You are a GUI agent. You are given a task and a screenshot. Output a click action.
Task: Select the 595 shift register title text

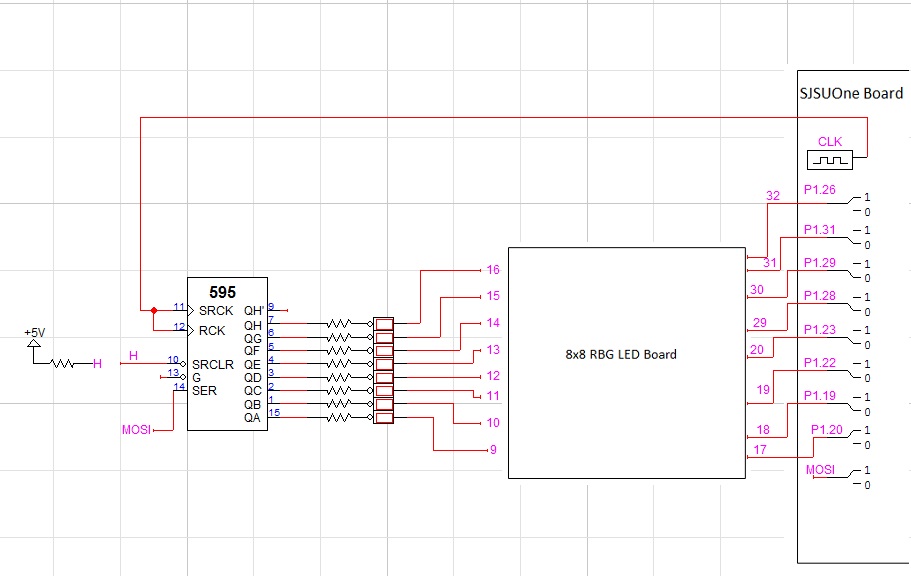coord(223,292)
